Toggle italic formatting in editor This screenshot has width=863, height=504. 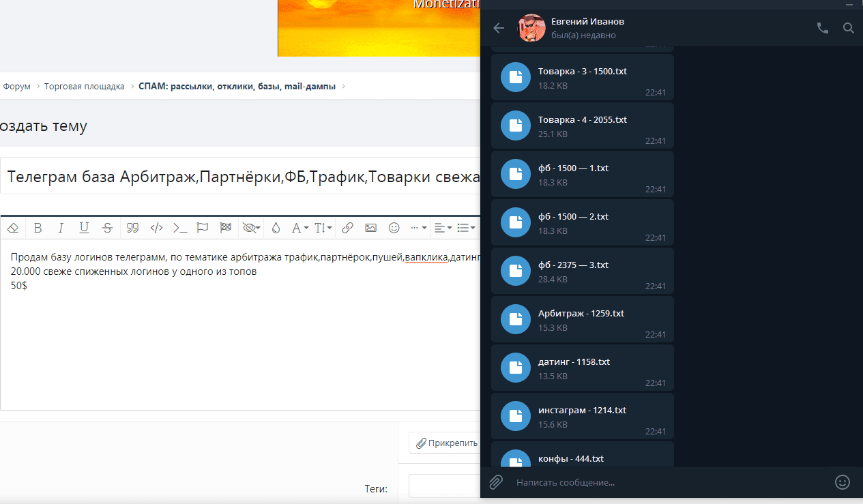[61, 228]
